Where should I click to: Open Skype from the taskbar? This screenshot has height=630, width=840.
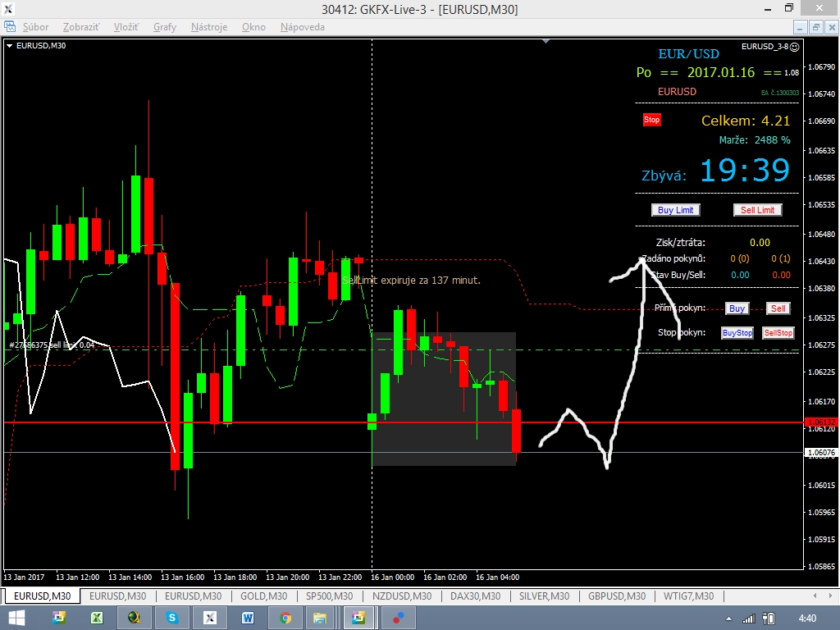coord(172,619)
